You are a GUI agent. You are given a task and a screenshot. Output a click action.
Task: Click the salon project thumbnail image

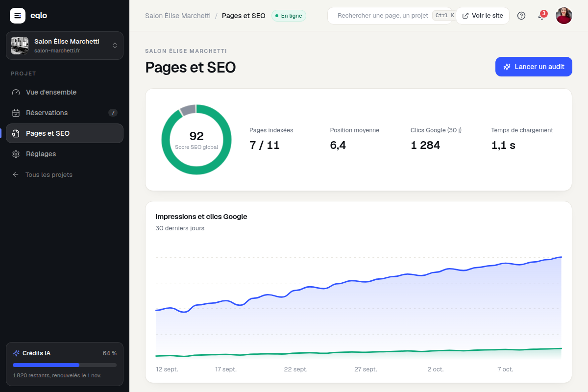coord(20,46)
